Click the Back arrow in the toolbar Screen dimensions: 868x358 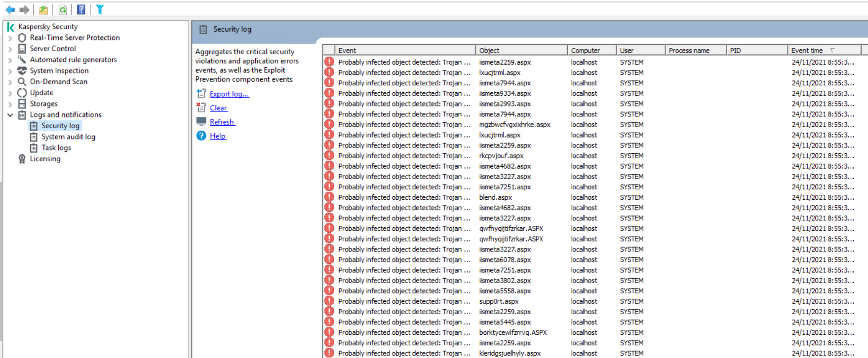pos(10,9)
